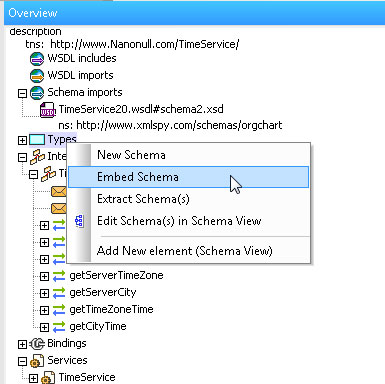Click the Schema View icon in context menu
Viewport: 385px width, 384px height.
[79, 221]
